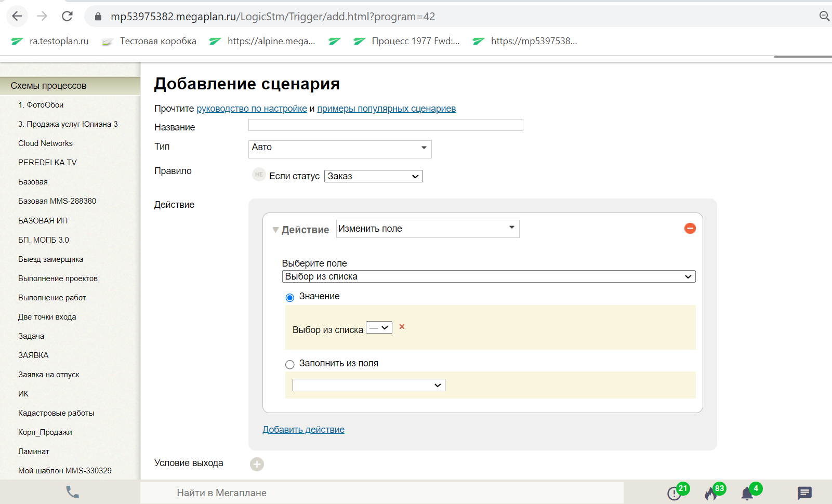The image size is (832, 504).
Task: Open the Выполнение проектов scheme
Action: click(58, 278)
